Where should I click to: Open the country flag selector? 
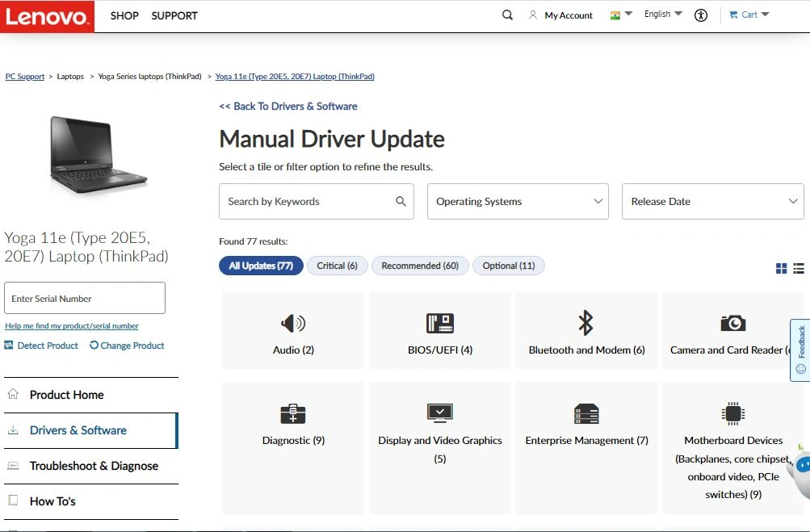[621, 15]
